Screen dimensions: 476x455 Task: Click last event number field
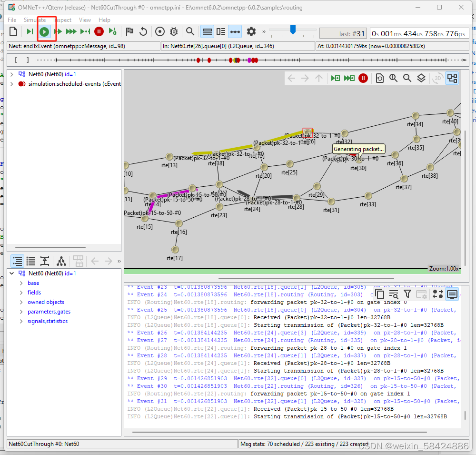tap(343, 33)
